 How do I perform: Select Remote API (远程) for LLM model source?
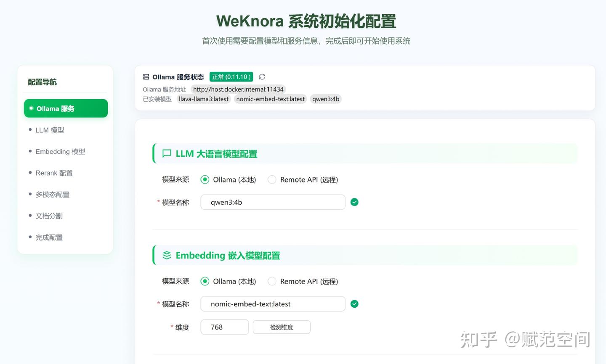coord(272,179)
